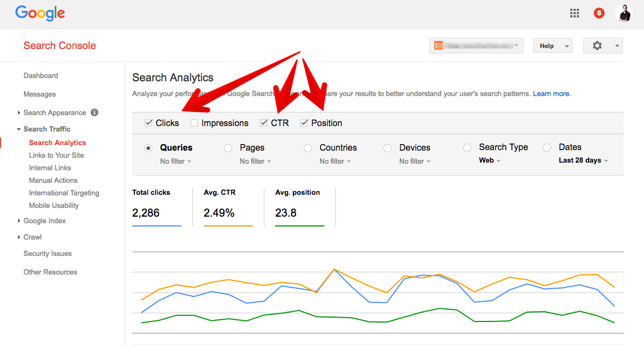Enable the Impressions checkbox
644x346 pixels.
[194, 123]
